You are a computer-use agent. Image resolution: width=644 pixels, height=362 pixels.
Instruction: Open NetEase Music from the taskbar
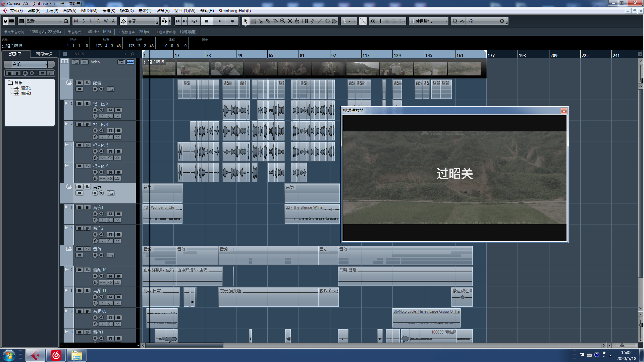[56, 355]
